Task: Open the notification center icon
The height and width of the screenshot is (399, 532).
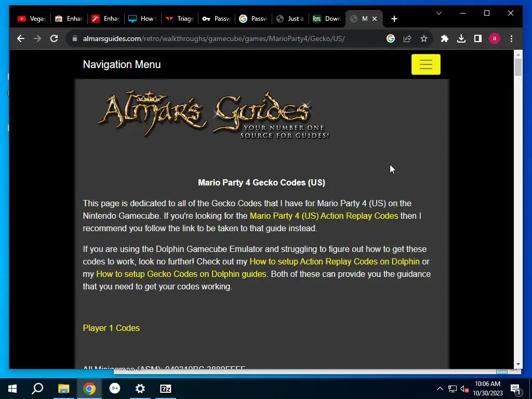Action: pyautogui.click(x=515, y=389)
